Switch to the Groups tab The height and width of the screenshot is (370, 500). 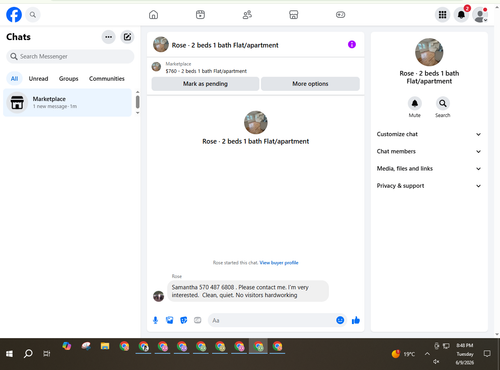coord(69,79)
